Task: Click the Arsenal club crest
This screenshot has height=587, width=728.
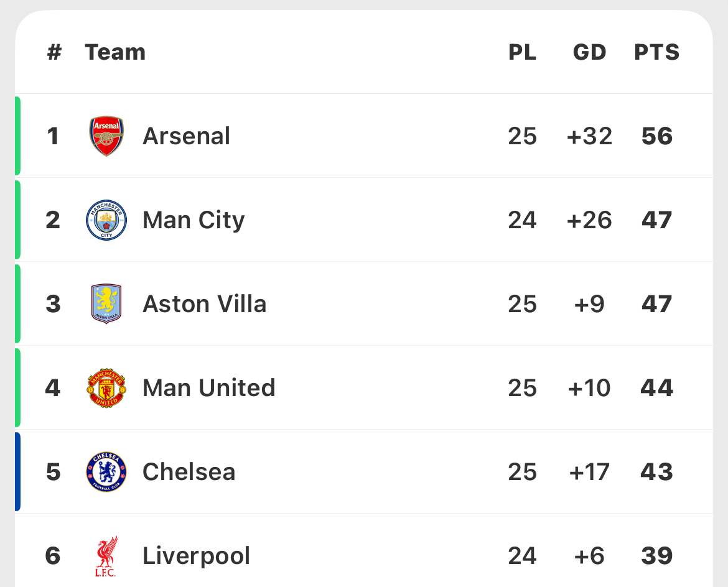Action: (106, 136)
